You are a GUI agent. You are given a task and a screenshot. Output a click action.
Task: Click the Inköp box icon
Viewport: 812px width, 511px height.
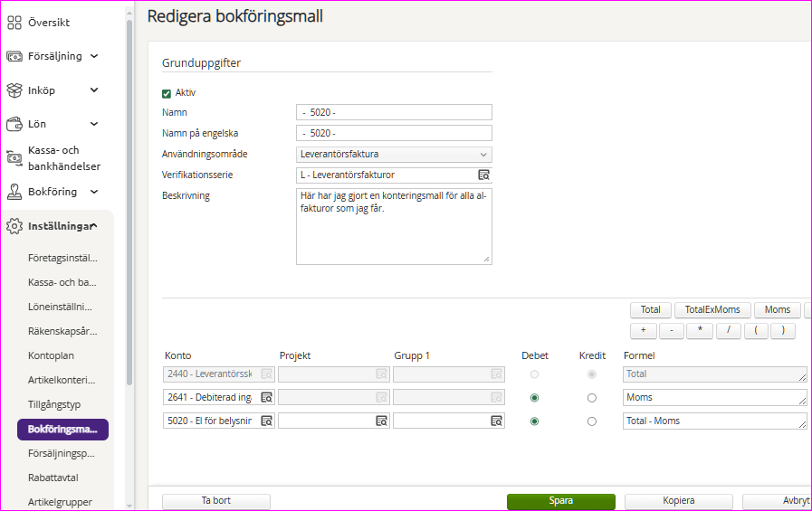coord(14,90)
